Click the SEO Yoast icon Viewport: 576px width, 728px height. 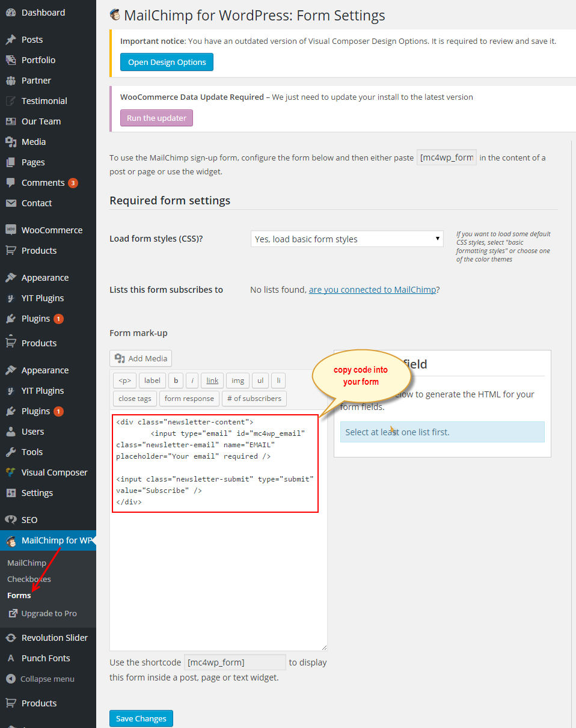click(11, 520)
